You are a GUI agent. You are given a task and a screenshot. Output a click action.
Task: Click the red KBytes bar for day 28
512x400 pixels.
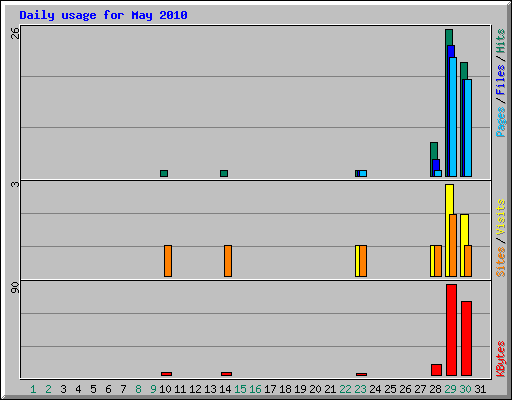[436, 370]
